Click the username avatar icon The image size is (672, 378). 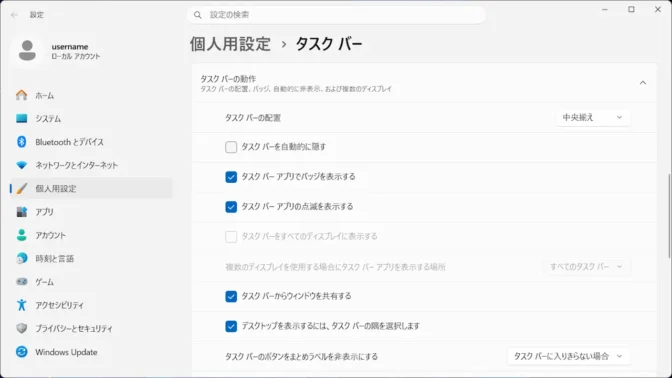[27, 51]
